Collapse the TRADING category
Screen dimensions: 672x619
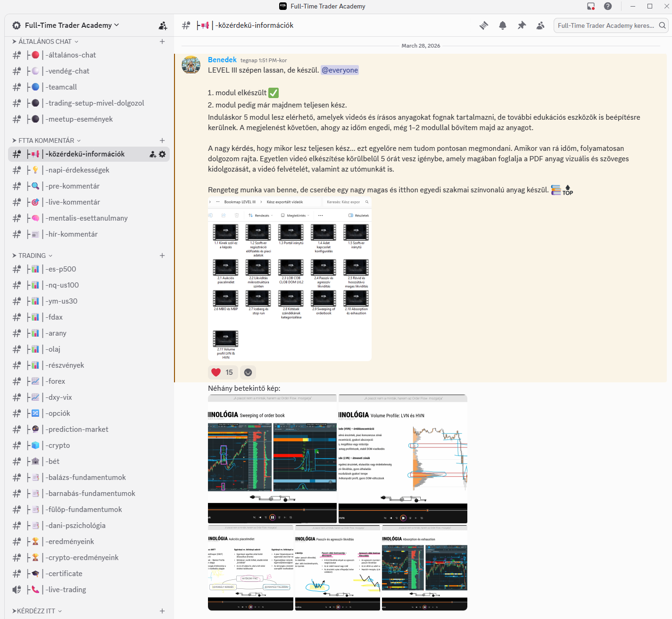coord(32,256)
